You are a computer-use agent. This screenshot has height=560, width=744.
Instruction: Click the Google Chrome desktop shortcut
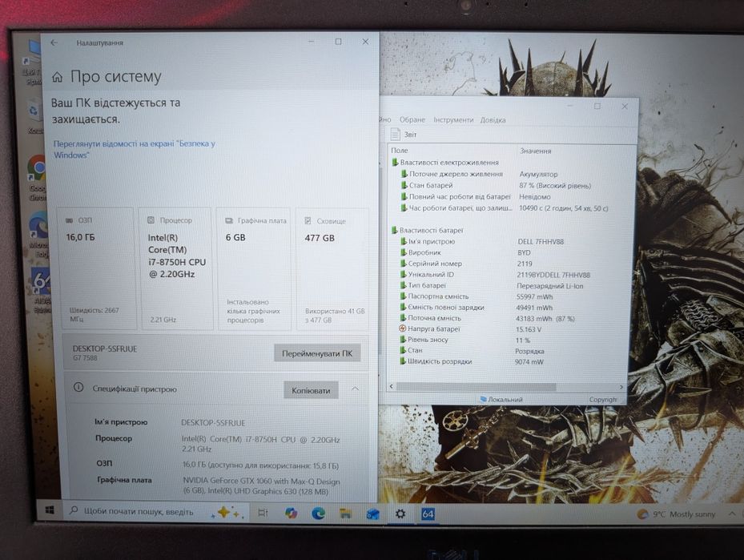click(38, 177)
